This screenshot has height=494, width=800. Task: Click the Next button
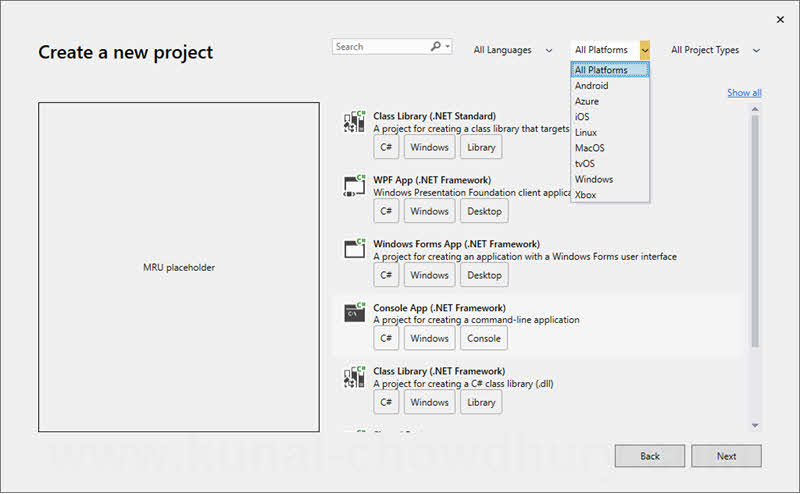pos(726,456)
